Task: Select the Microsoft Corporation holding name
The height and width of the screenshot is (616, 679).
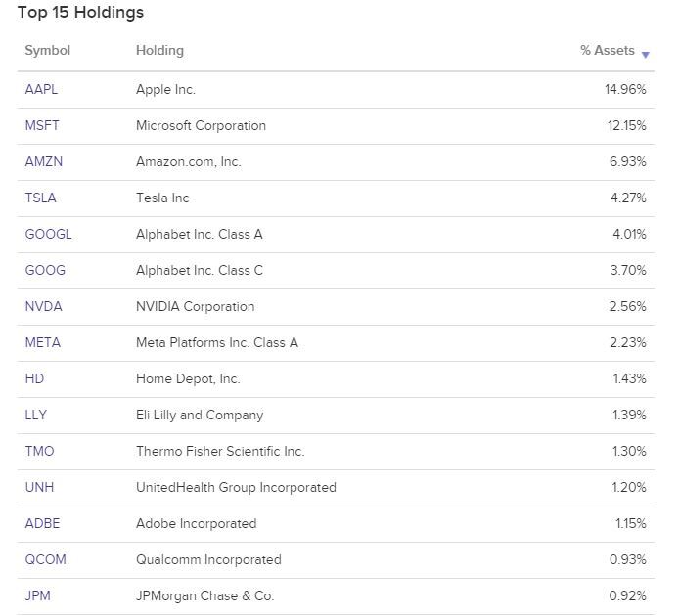Action: pos(201,125)
